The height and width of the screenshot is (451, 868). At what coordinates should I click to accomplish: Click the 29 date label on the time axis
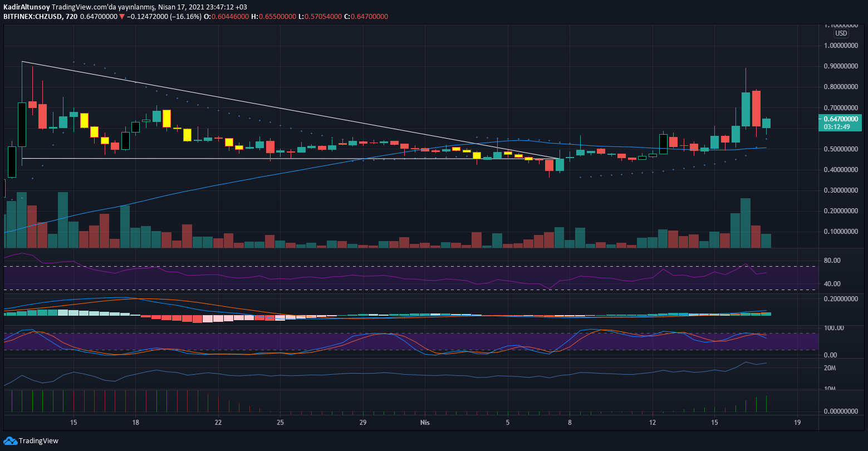click(x=363, y=423)
